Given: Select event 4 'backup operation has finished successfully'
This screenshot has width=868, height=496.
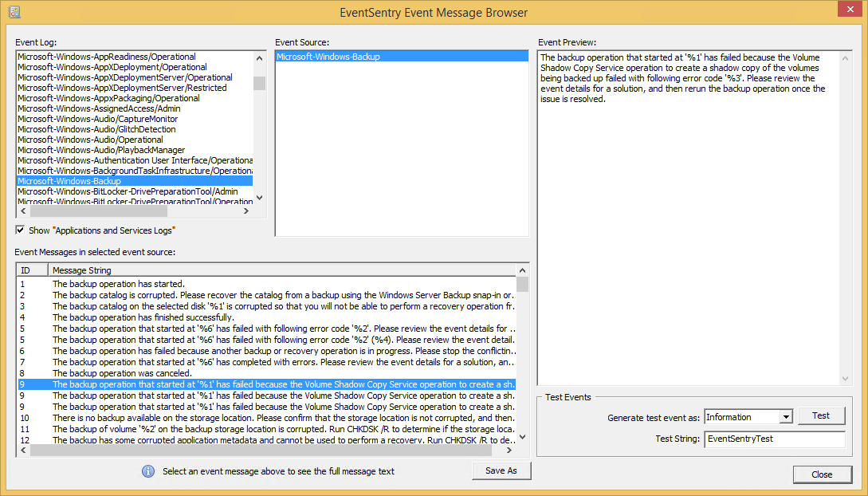Looking at the screenshot, I should pos(266,317).
